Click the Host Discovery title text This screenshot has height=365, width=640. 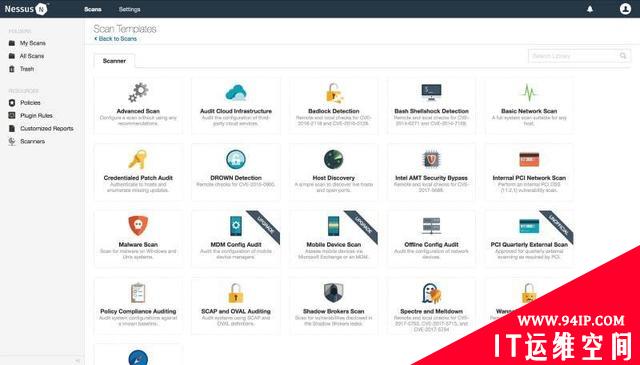tap(333, 178)
